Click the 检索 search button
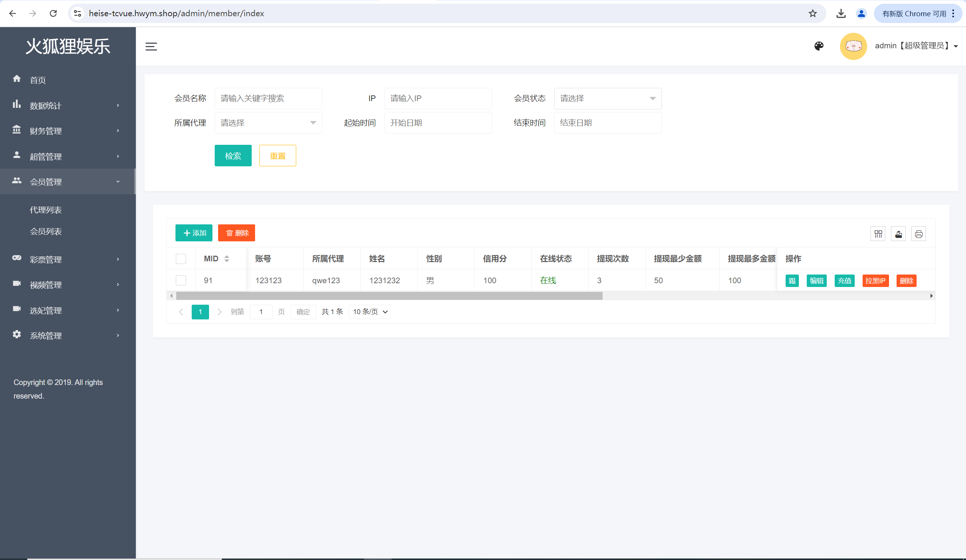This screenshot has height=560, width=966. click(x=233, y=155)
